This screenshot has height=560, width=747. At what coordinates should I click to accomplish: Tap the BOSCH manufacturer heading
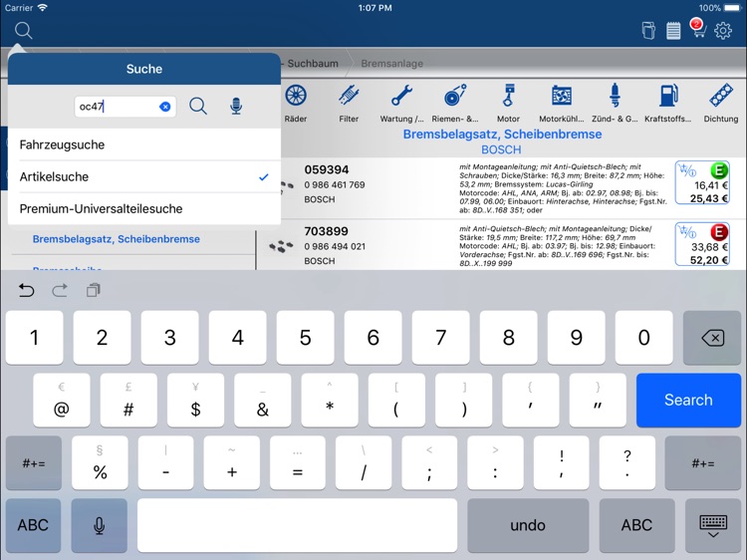(501, 149)
